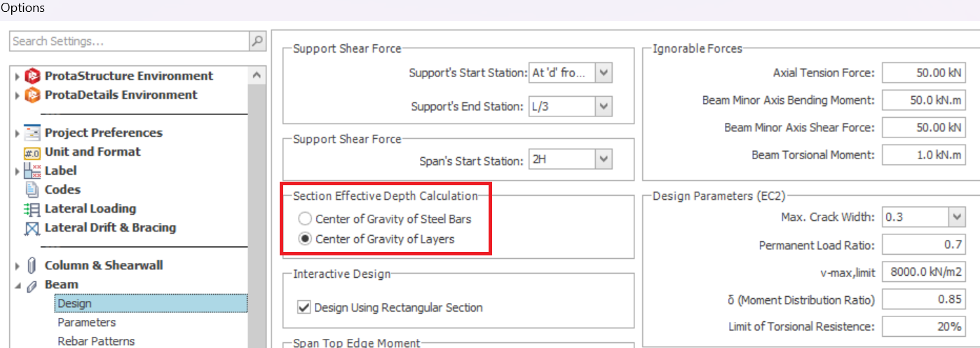The width and height of the screenshot is (980, 348).
Task: Expand the Column & Shearwall node
Action: [17, 266]
